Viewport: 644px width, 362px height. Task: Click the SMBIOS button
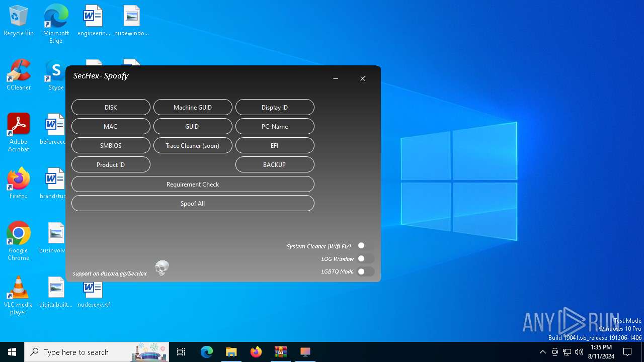[x=111, y=145]
